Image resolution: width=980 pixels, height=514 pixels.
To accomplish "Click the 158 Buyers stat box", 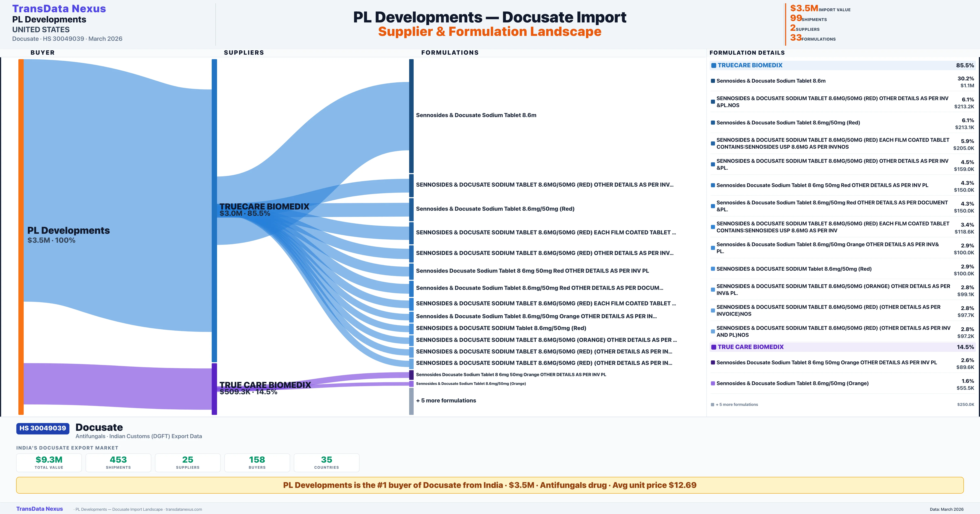I will click(257, 463).
